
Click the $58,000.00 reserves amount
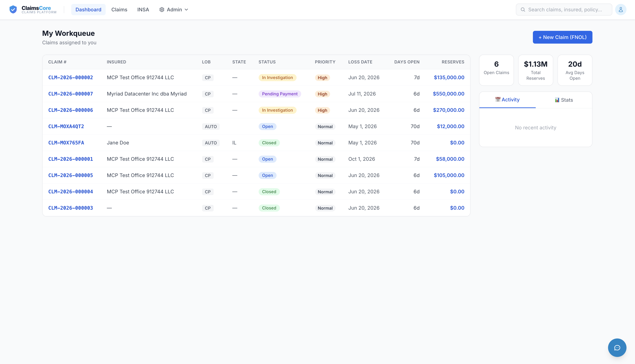(450, 159)
